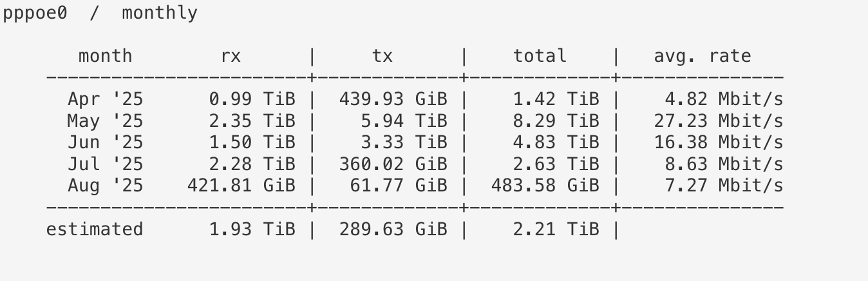Select the Apr '25 month row label
Viewport: 868px width, 281px height.
105,99
